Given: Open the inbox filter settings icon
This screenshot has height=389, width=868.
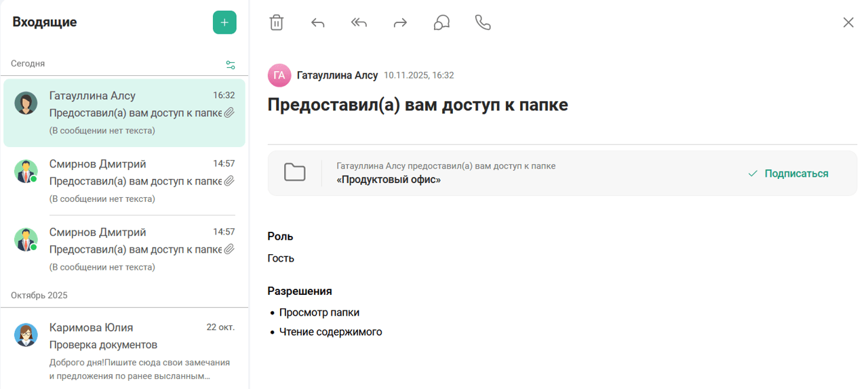Looking at the screenshot, I should tap(231, 65).
